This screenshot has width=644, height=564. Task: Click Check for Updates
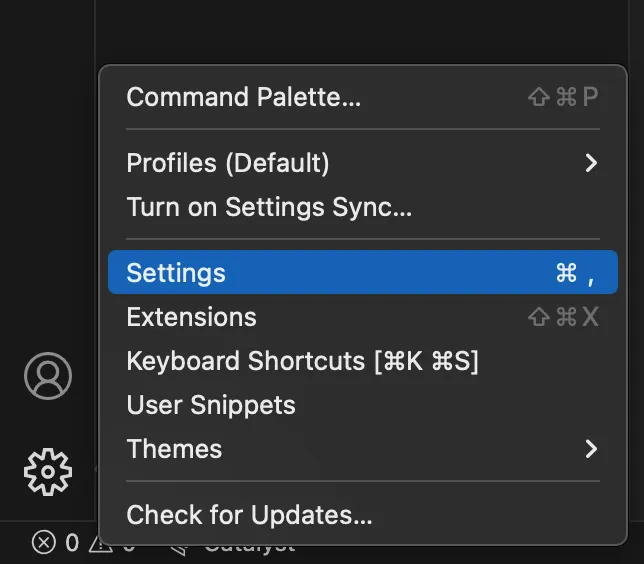click(x=363, y=515)
